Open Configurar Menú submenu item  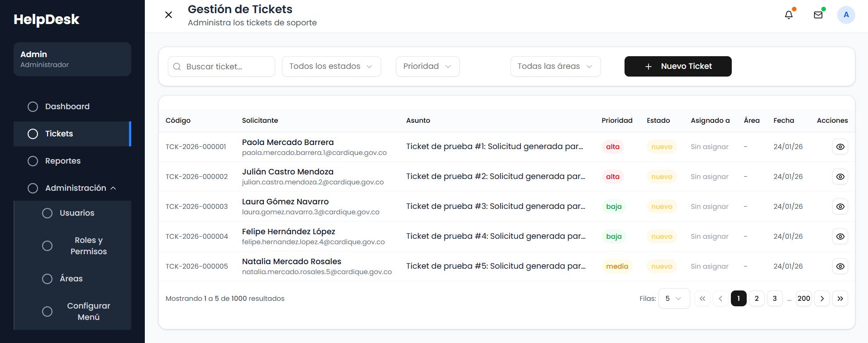[73, 311]
